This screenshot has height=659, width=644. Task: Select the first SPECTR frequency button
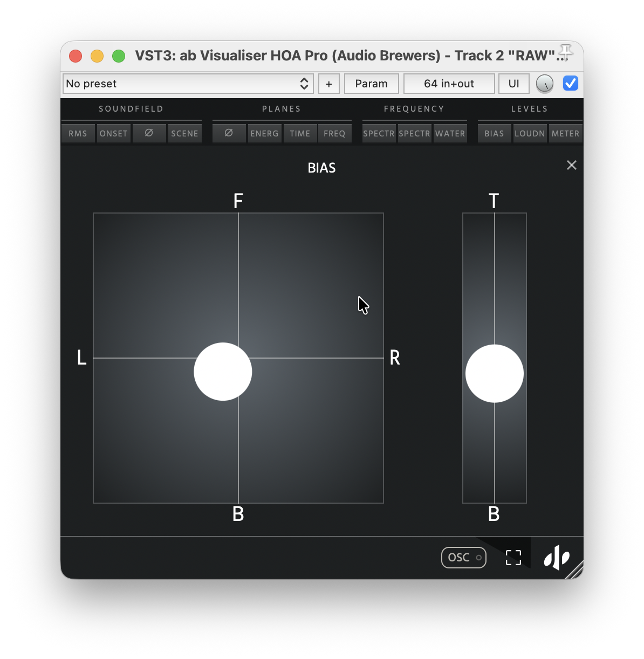[x=379, y=133]
